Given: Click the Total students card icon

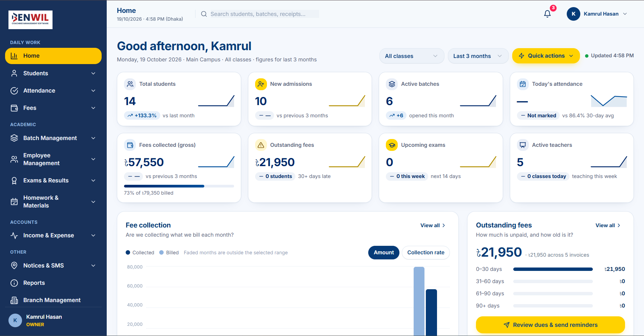Looking at the screenshot, I should point(130,84).
